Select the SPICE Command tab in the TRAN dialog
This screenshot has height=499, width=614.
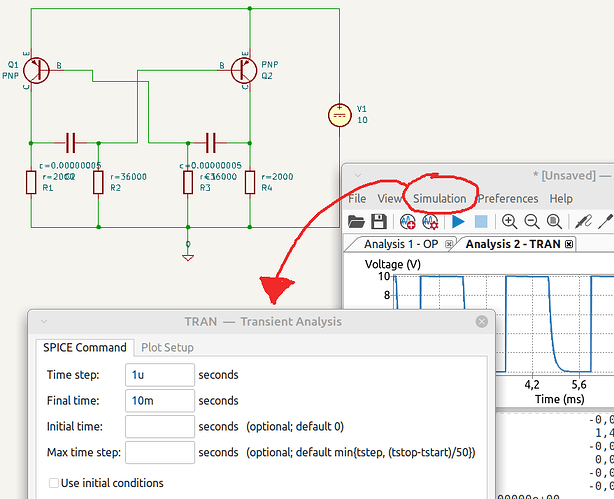85,347
